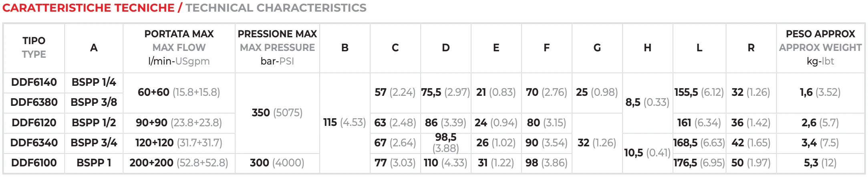Viewport: 868px width, 180px height.
Task: Click the BSPP 3/4 cell
Action: point(94,143)
